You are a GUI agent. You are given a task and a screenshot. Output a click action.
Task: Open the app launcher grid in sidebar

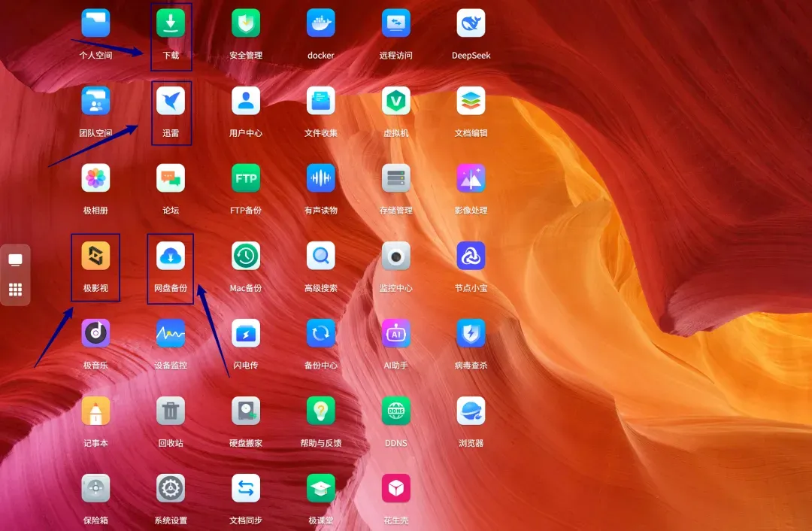pos(16,289)
